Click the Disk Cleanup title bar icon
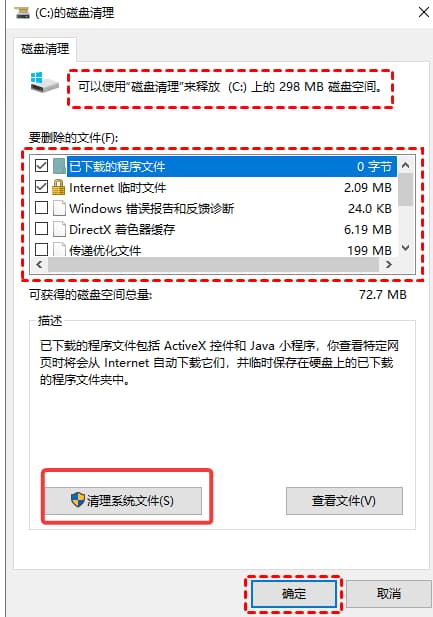The width and height of the screenshot is (433, 617). [22, 13]
